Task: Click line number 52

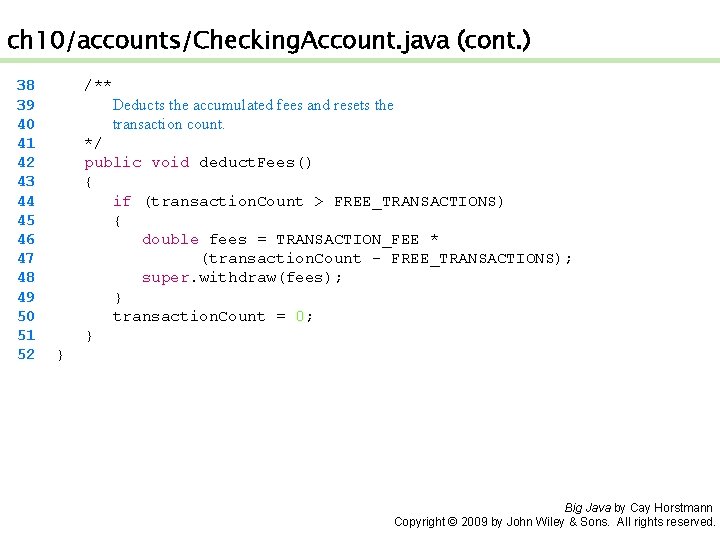Action: (x=26, y=354)
